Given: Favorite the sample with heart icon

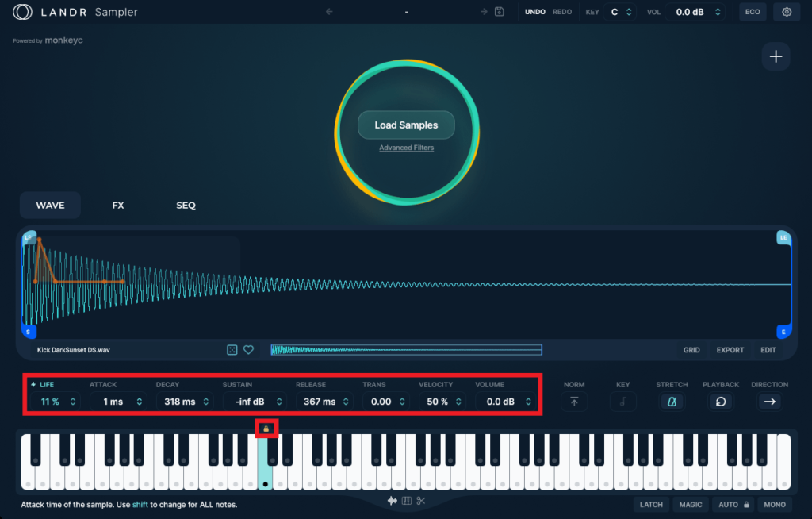Looking at the screenshot, I should tap(248, 350).
